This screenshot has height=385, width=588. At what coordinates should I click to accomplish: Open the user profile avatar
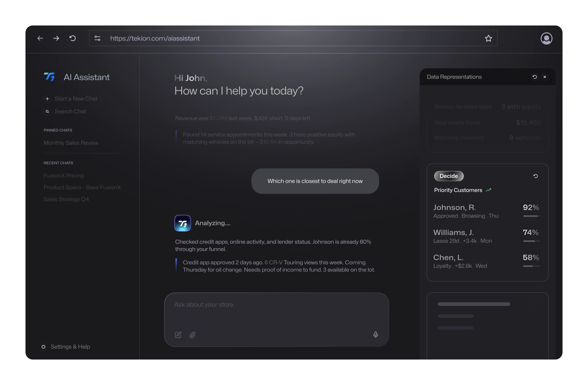[546, 38]
